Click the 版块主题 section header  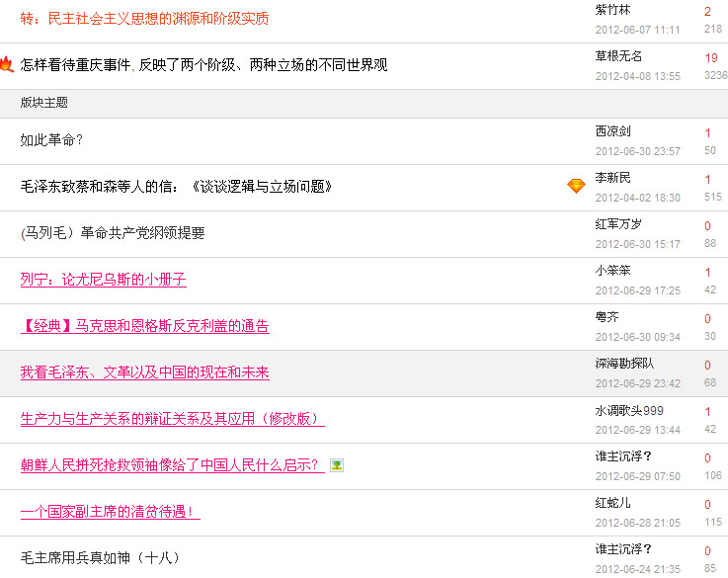tap(44, 103)
